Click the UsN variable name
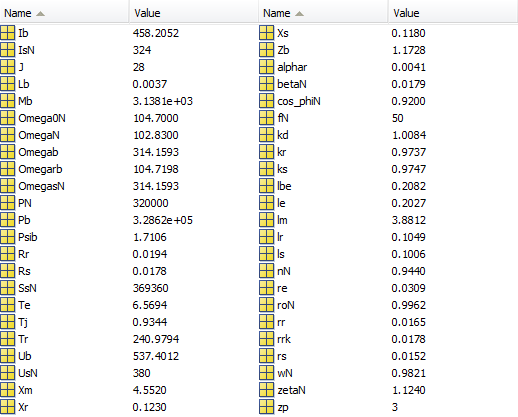Viewport: 518px width, 417px height. click(28, 373)
